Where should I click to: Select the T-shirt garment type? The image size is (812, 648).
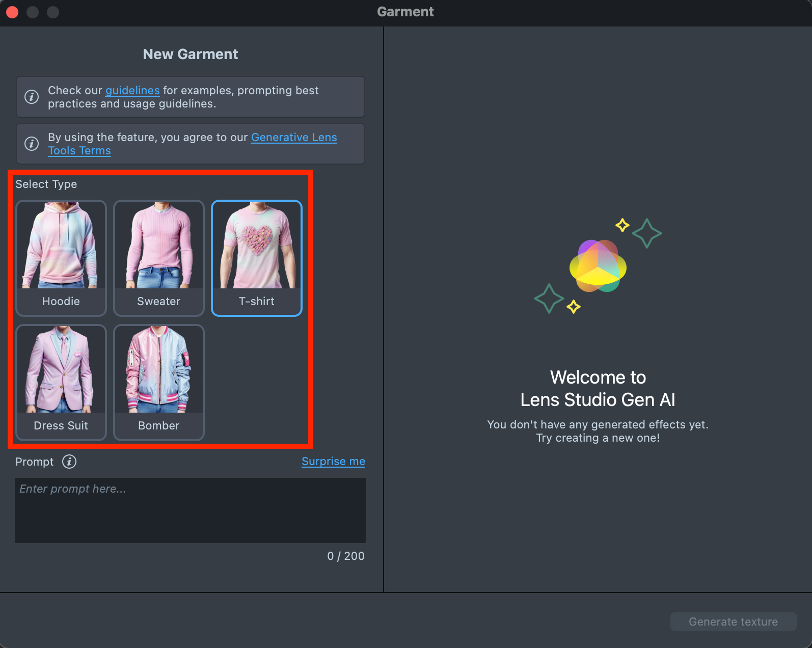pyautogui.click(x=257, y=258)
